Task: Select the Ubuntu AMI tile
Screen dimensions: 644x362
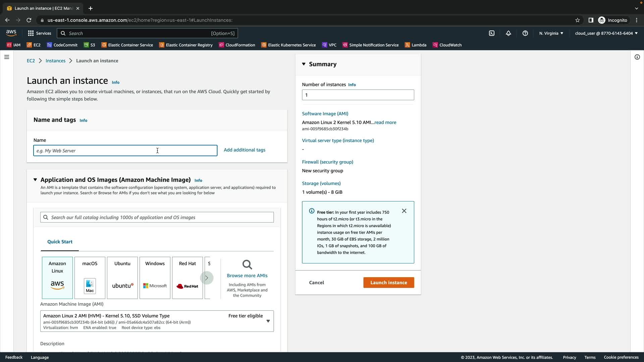Action: (x=122, y=278)
